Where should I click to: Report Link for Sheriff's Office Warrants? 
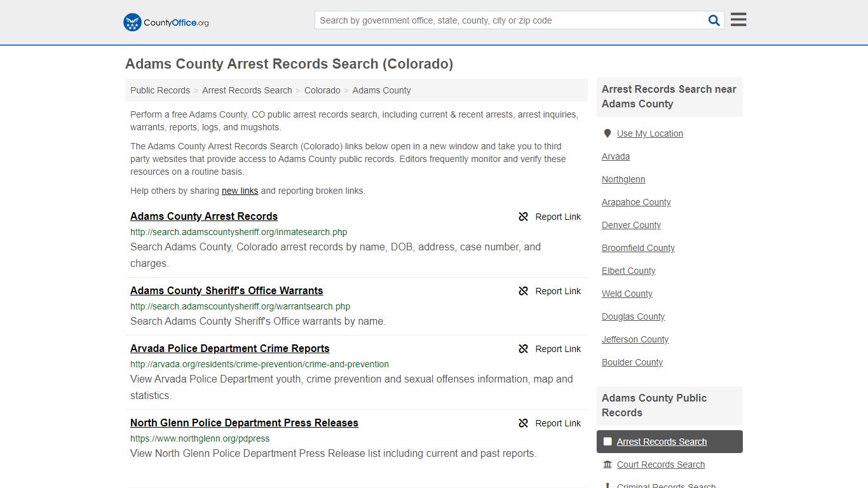[558, 291]
